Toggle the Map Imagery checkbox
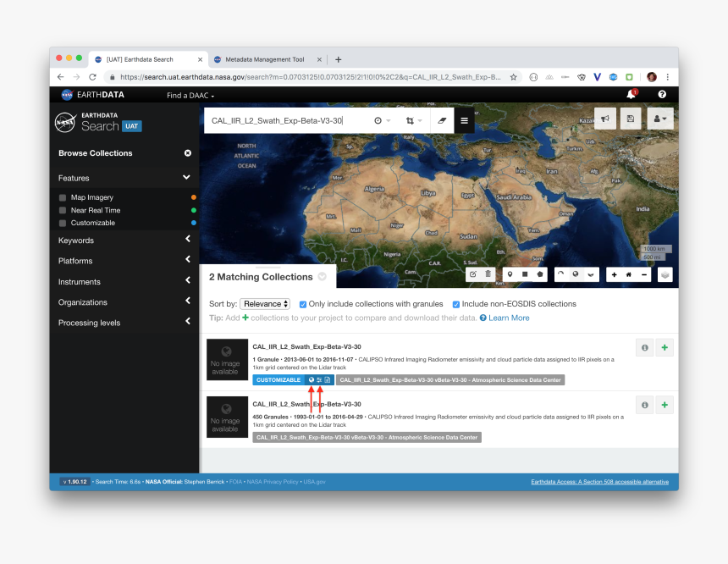 click(x=63, y=197)
